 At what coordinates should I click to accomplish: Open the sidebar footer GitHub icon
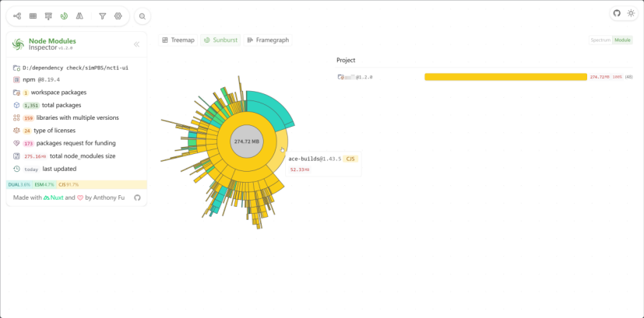coord(137,197)
